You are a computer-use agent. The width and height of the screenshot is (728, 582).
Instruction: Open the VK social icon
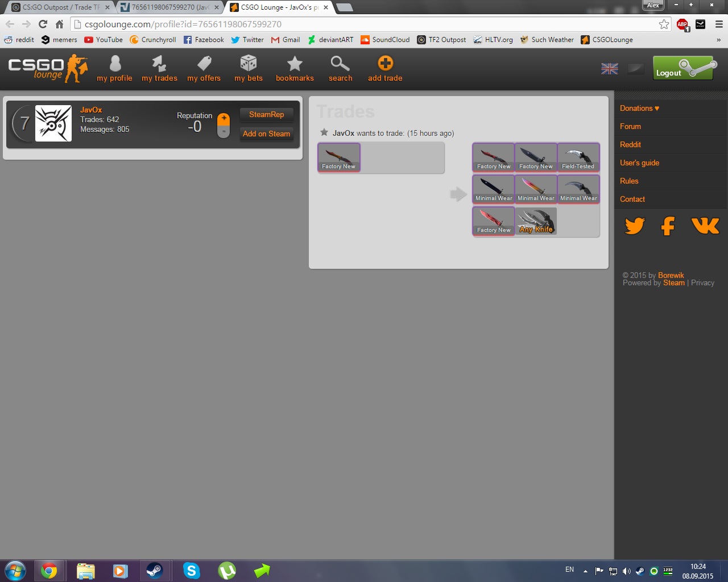(705, 226)
